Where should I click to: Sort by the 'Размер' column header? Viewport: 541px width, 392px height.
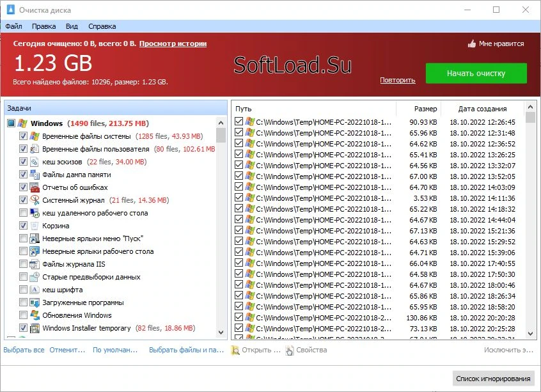pos(419,109)
